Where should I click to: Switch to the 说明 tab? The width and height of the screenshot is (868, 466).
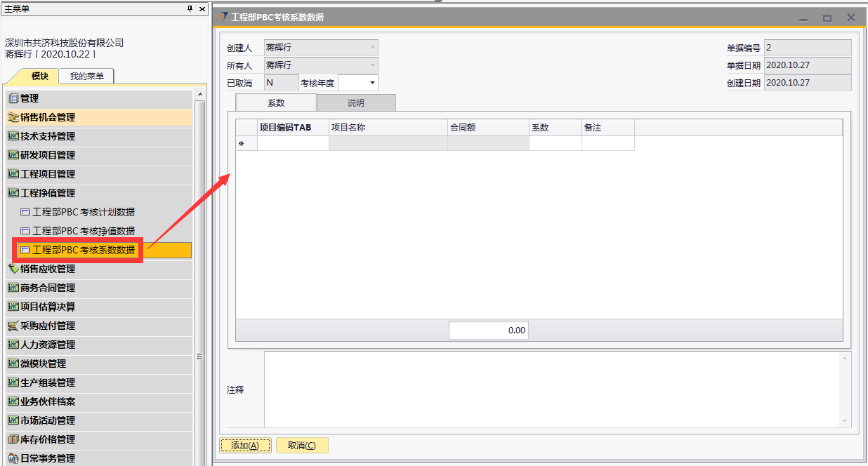tap(356, 103)
